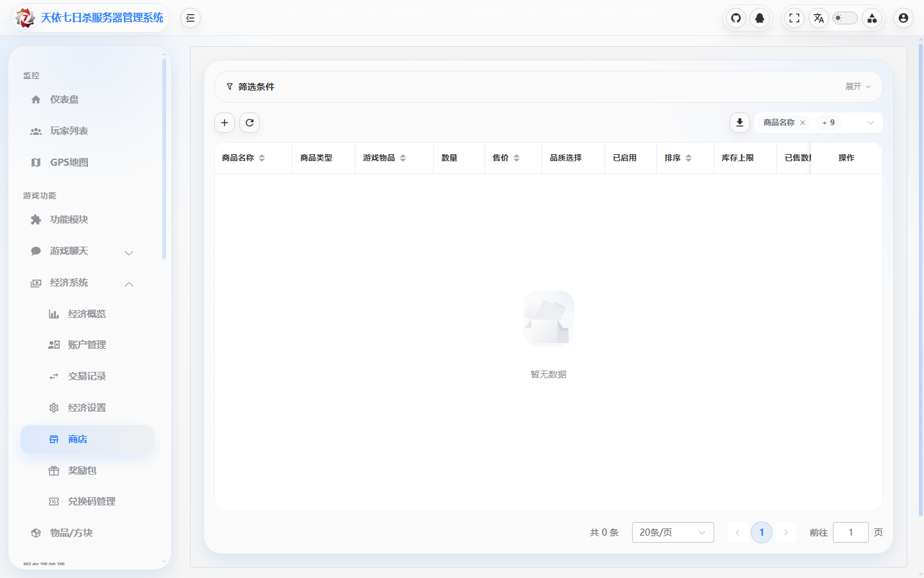Screen dimensions: 924x578
Task: Open the GitHub link icon
Action: [x=736, y=18]
